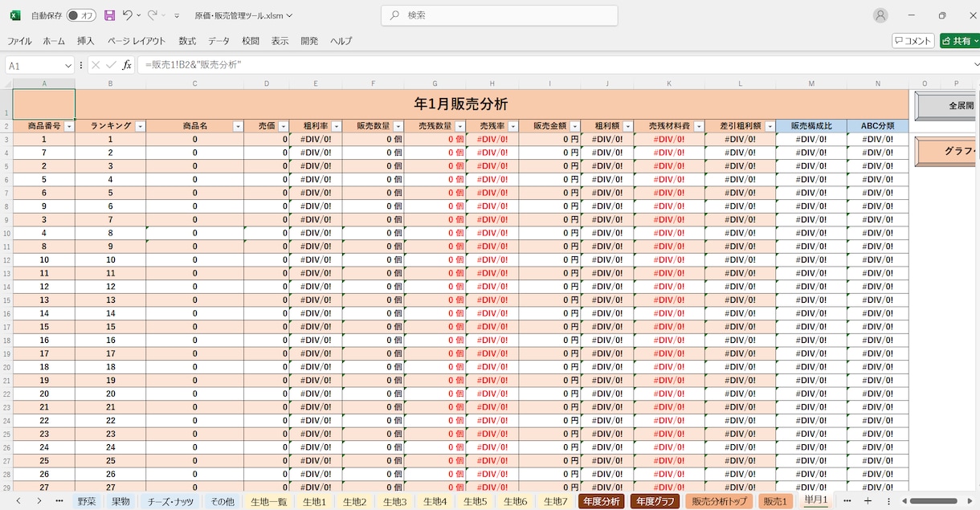Undo the last action
Image resolution: width=980 pixels, height=510 pixels.
(x=127, y=15)
